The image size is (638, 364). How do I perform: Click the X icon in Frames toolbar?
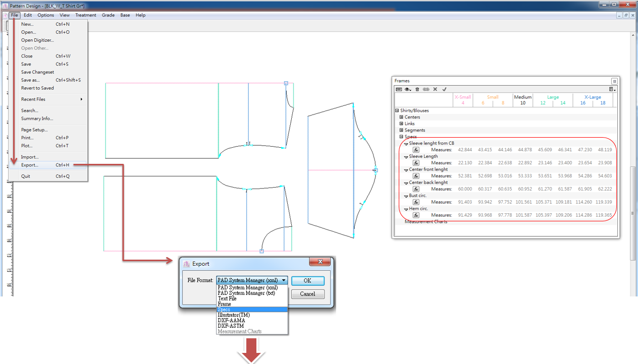pos(435,89)
